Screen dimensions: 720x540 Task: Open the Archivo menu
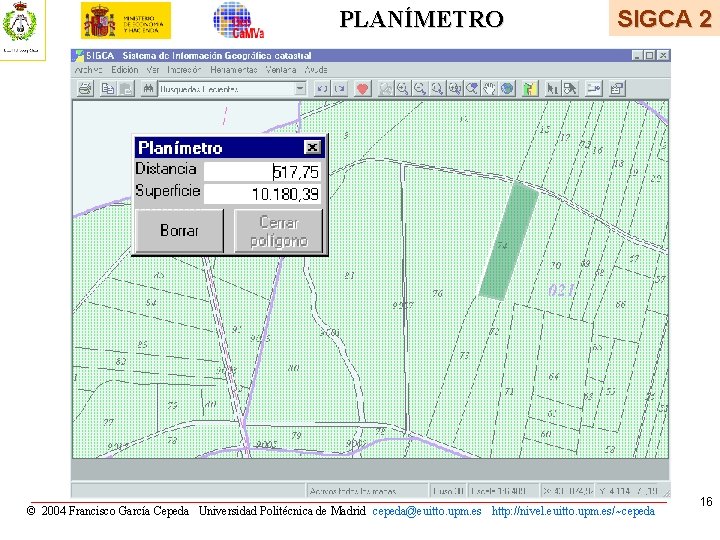[88, 70]
